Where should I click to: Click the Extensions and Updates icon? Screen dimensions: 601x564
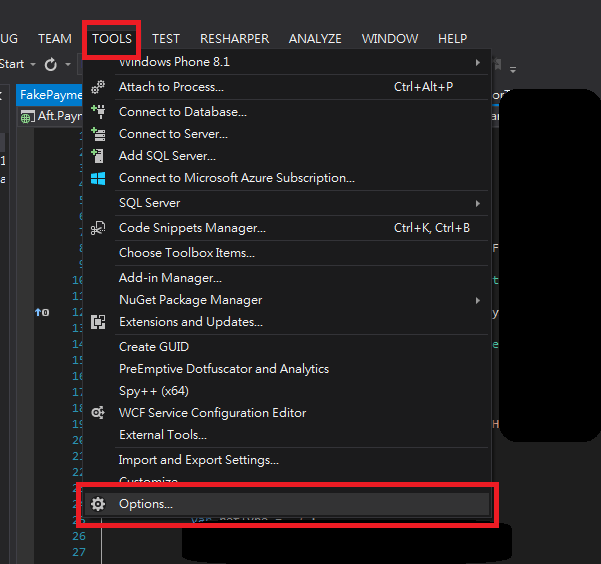pyautogui.click(x=98, y=322)
